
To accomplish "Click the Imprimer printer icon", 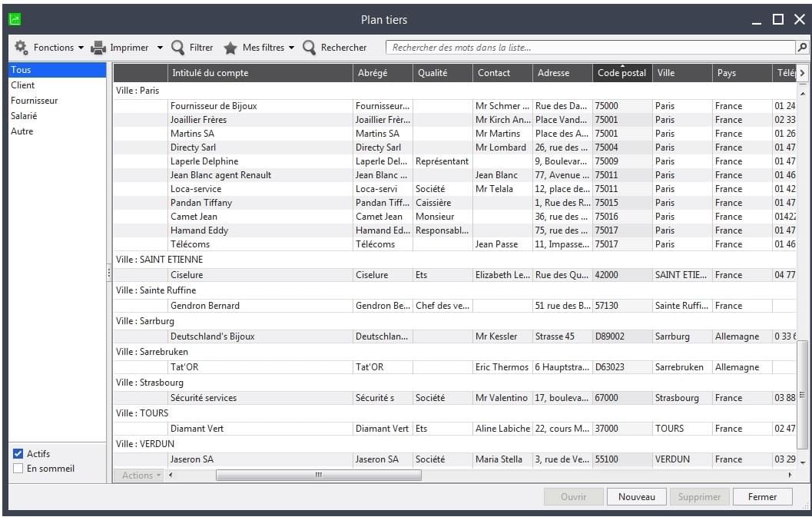I will (x=98, y=48).
